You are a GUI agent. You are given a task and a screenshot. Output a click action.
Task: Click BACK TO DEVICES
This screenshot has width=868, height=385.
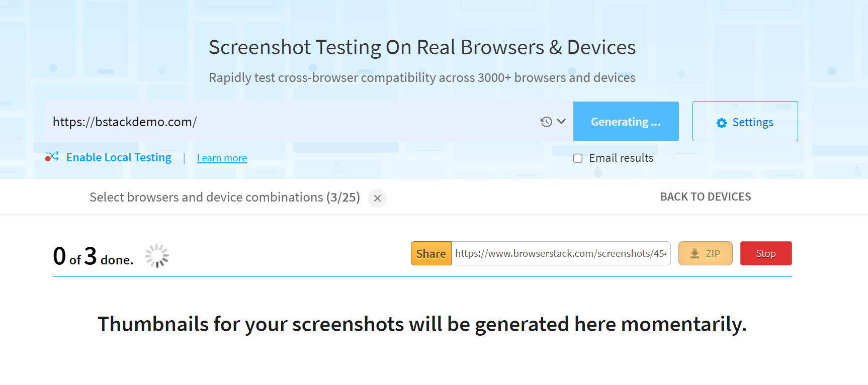pos(706,197)
